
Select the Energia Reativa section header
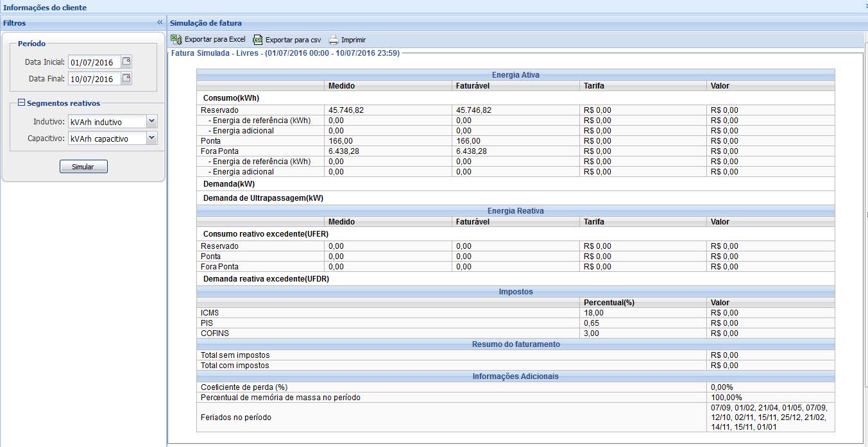click(x=515, y=211)
